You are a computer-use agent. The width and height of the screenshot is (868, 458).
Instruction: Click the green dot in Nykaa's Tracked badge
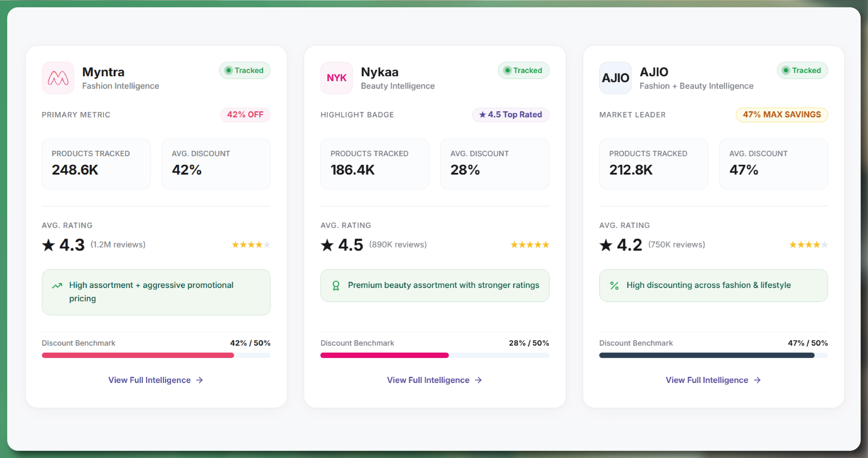click(507, 70)
